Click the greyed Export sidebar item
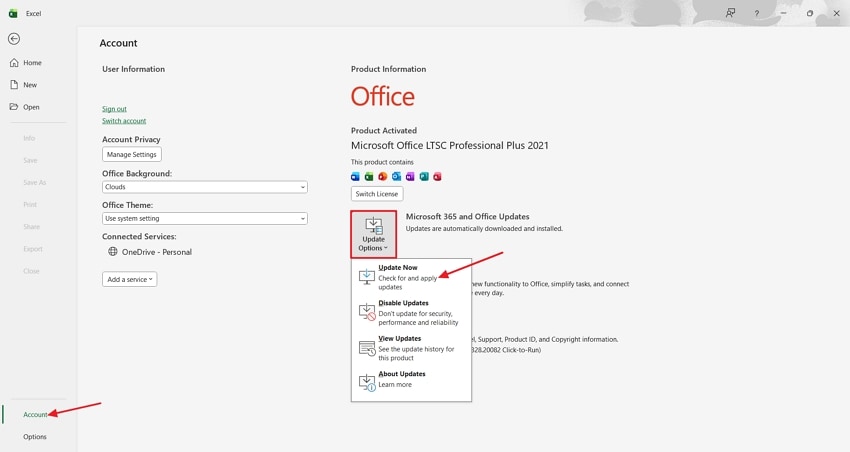 point(33,249)
